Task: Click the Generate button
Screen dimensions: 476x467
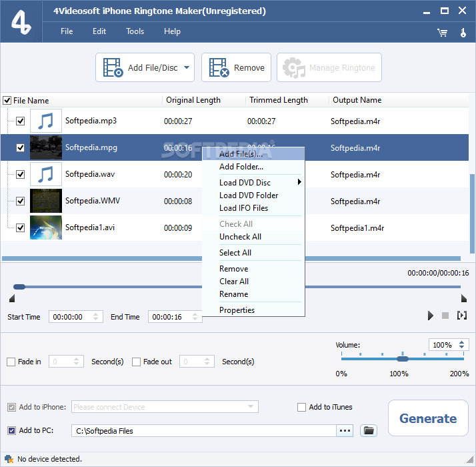Action: [428, 418]
